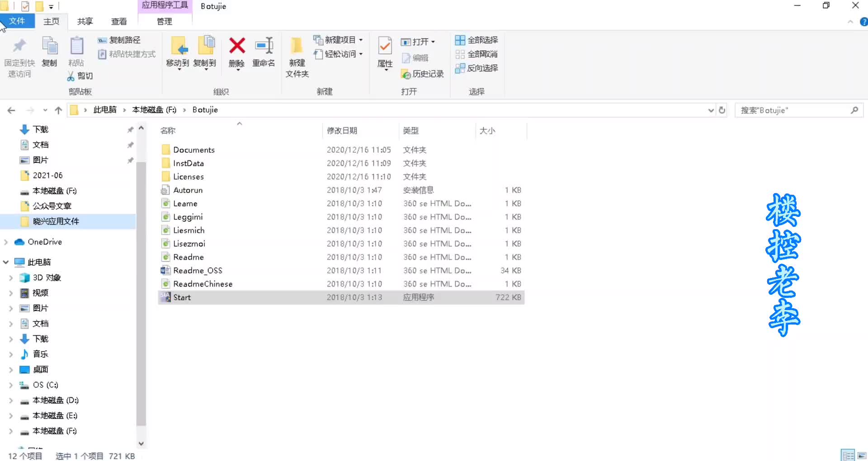Sort by the Name (名称) column header

tap(240, 131)
